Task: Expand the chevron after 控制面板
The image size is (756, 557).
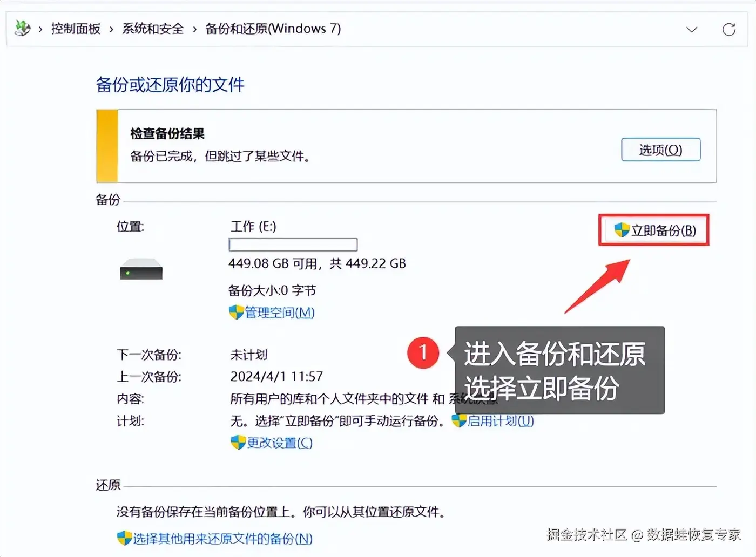Action: [x=111, y=29]
